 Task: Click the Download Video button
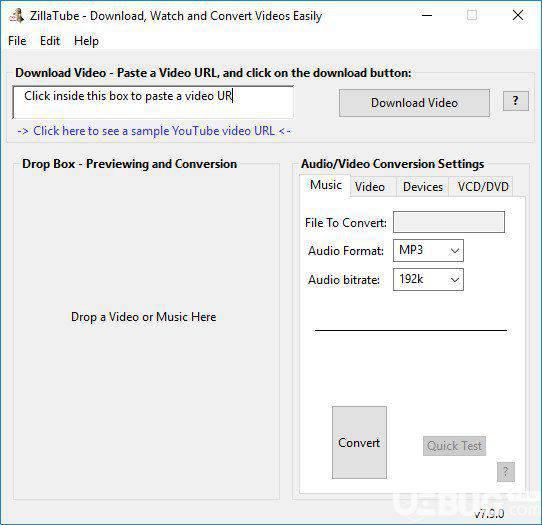point(414,103)
